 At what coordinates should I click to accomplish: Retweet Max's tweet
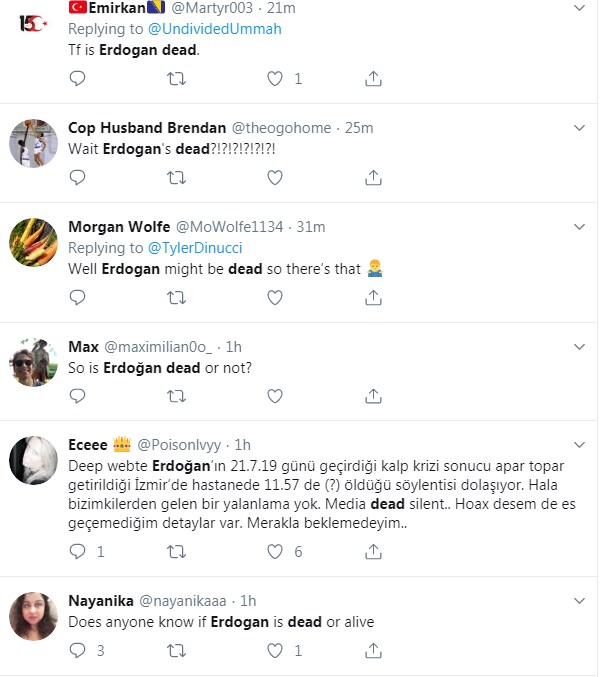(177, 395)
